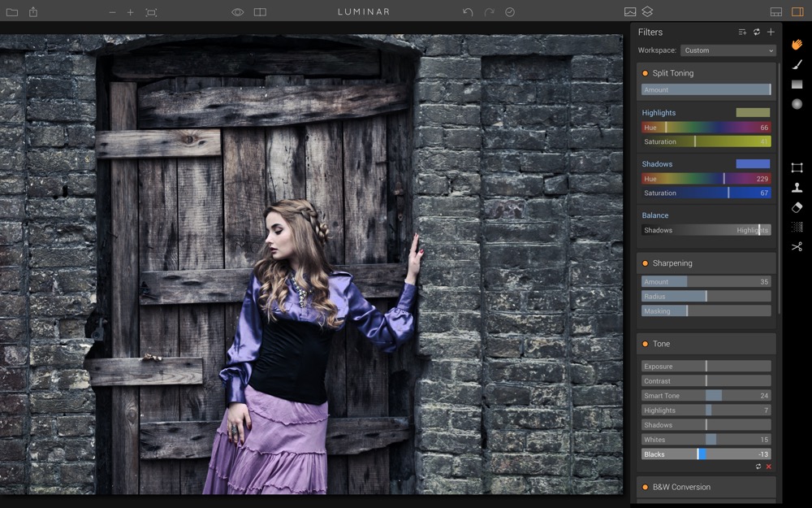Reset the Tone filter with small refresh icon

[x=758, y=467]
